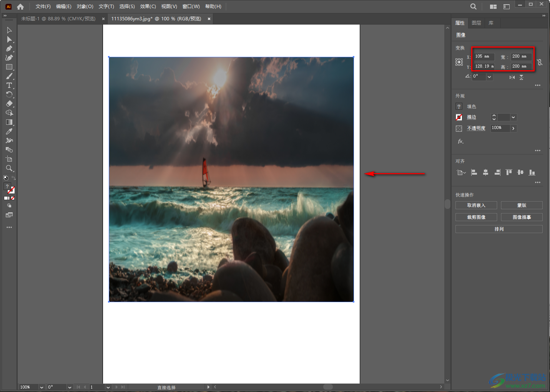Viewport: 550px width, 392px height.
Task: Align horizontal center in Align section
Action: pyautogui.click(x=486, y=172)
